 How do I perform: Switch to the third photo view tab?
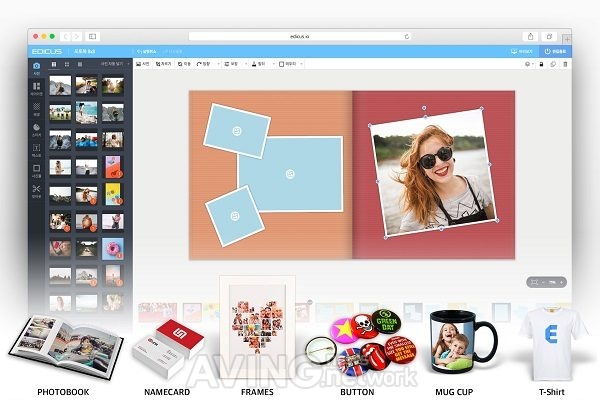pyautogui.click(x=80, y=64)
